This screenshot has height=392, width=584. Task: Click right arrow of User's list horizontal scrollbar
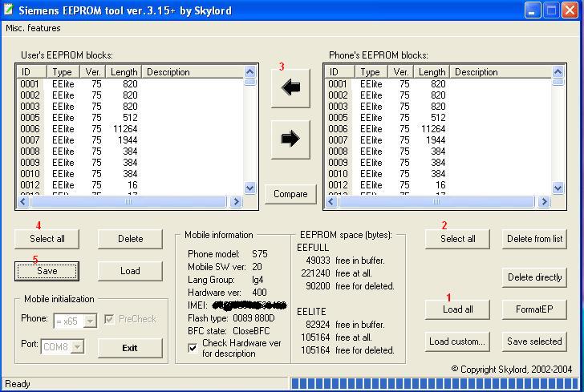tap(236, 202)
